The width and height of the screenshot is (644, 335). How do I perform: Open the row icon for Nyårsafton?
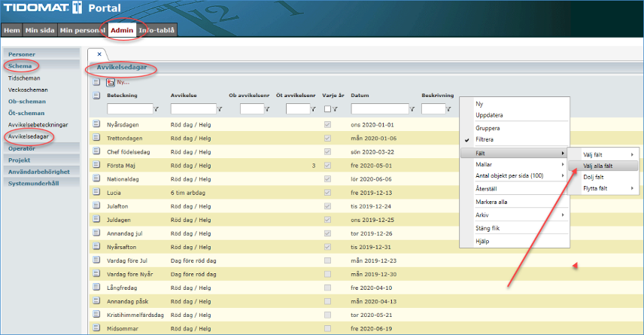pyautogui.click(x=96, y=246)
